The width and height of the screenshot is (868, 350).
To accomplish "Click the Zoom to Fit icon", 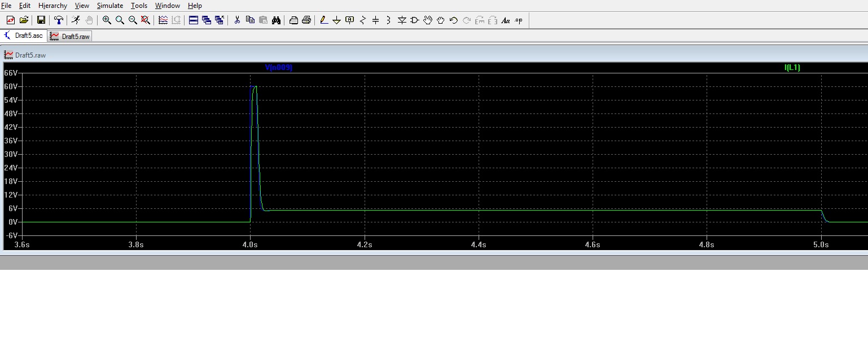I will tap(146, 20).
